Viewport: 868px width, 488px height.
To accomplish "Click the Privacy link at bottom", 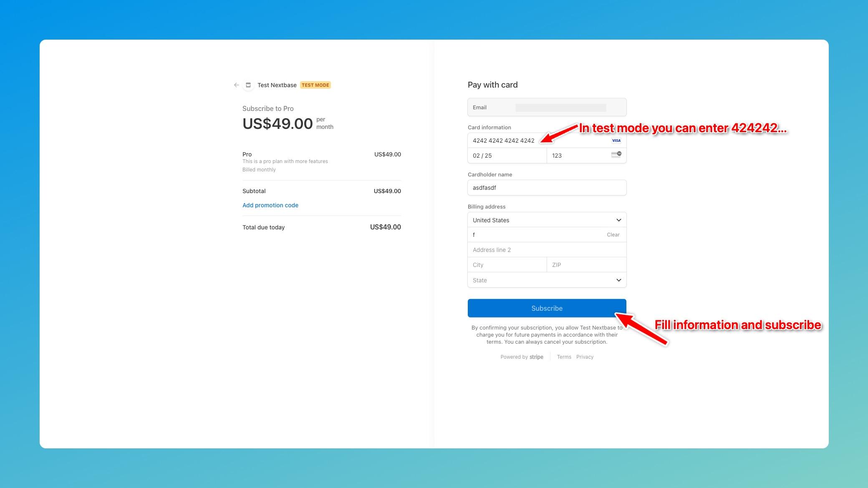I will coord(584,356).
